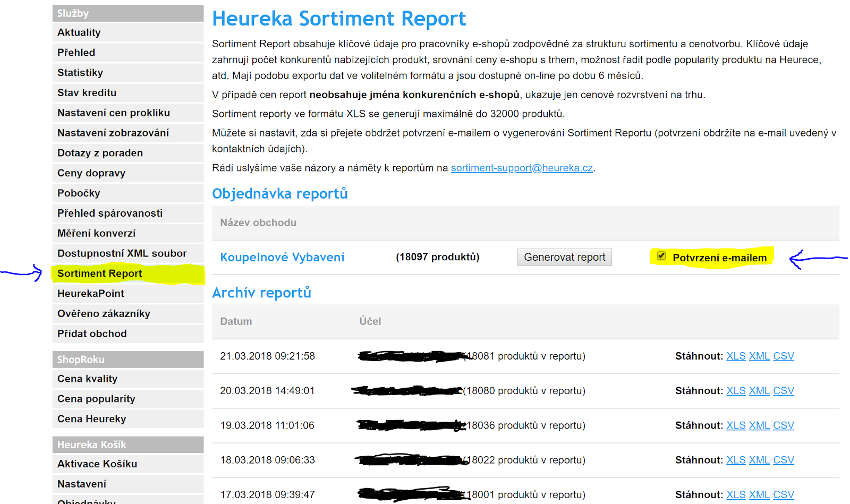Viewport: 850px width, 504px height.
Task: Open the sortiment-support@heureka.cz email link
Action: pyautogui.click(x=522, y=168)
